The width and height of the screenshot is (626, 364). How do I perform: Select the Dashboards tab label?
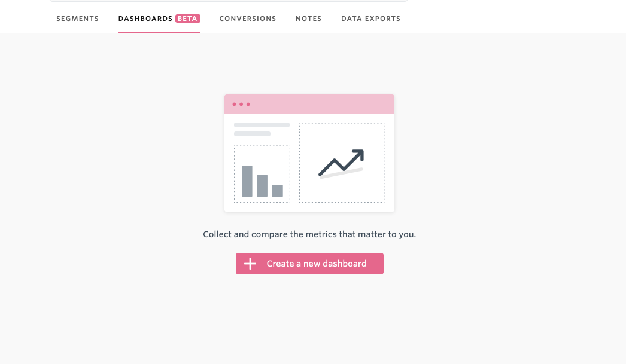point(145,19)
